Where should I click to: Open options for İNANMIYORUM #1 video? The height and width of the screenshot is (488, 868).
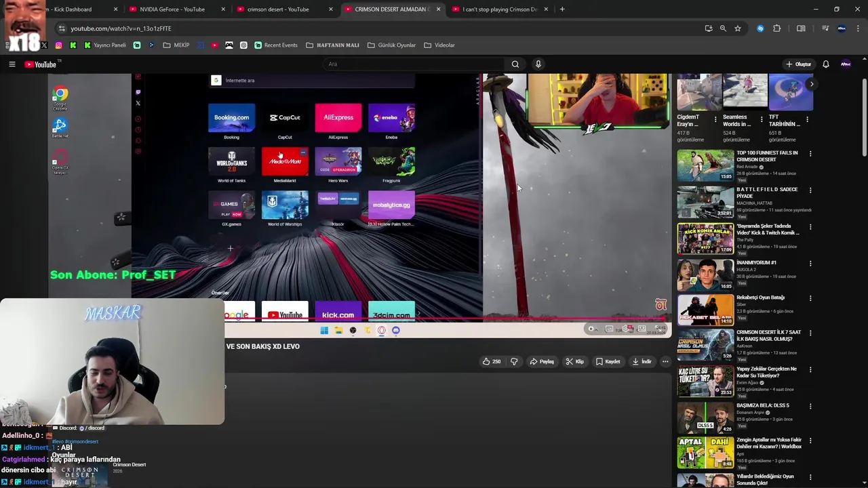point(810,264)
